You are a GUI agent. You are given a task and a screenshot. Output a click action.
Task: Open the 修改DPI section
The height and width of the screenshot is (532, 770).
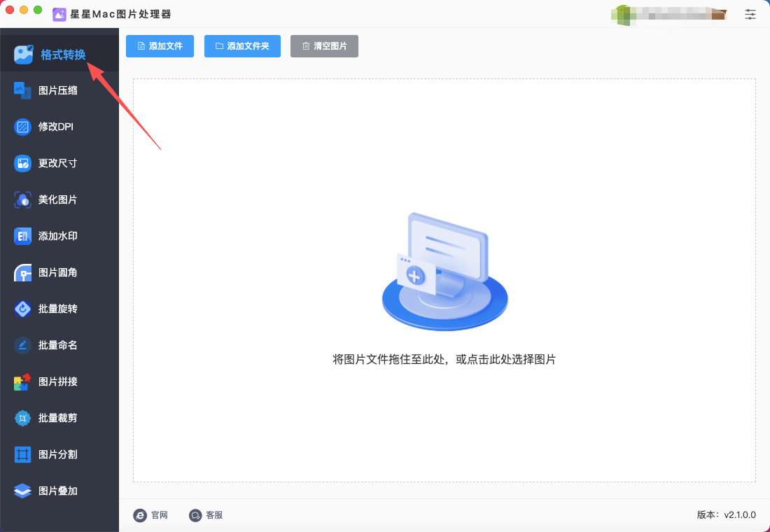coord(56,127)
